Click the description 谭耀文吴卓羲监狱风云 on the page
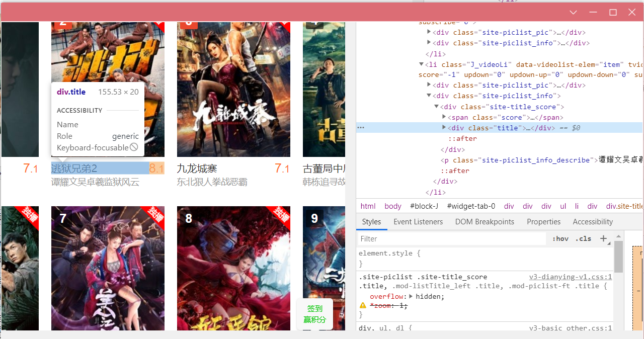The width and height of the screenshot is (644, 339). [x=95, y=182]
